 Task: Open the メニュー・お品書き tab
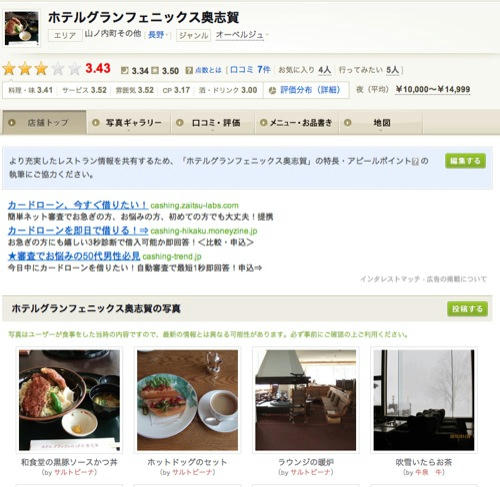point(297,123)
